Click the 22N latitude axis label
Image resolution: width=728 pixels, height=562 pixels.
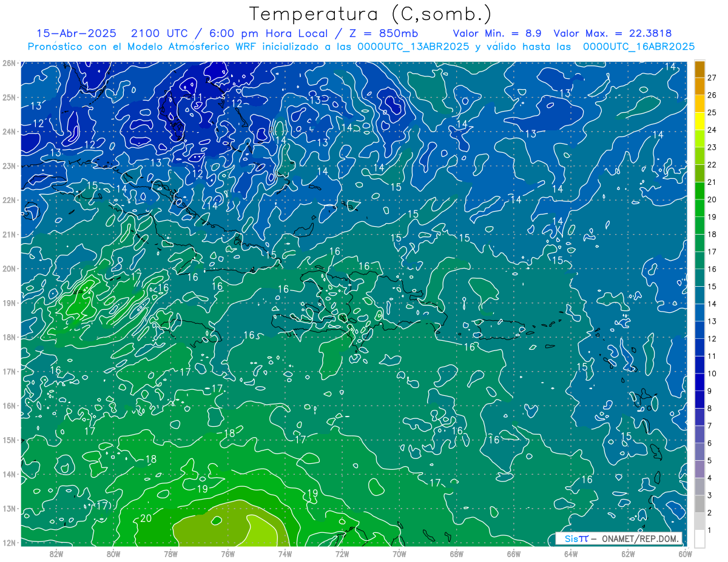pos(8,200)
